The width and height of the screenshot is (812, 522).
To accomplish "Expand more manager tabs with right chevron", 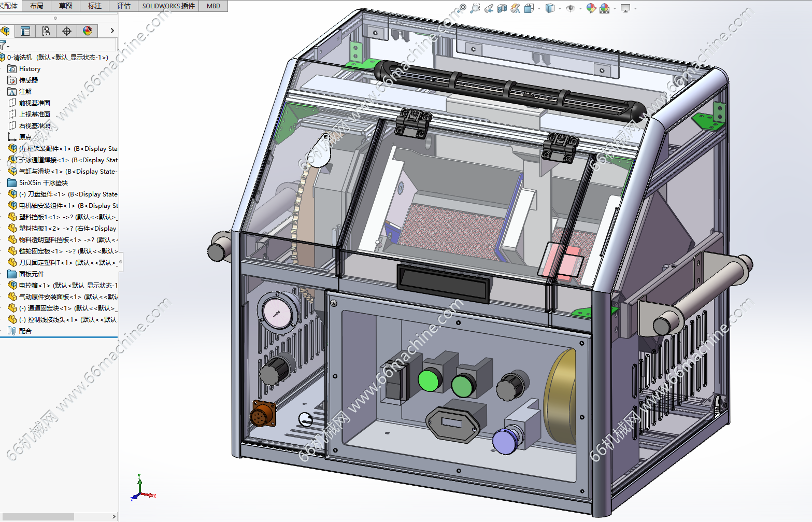I will point(112,31).
